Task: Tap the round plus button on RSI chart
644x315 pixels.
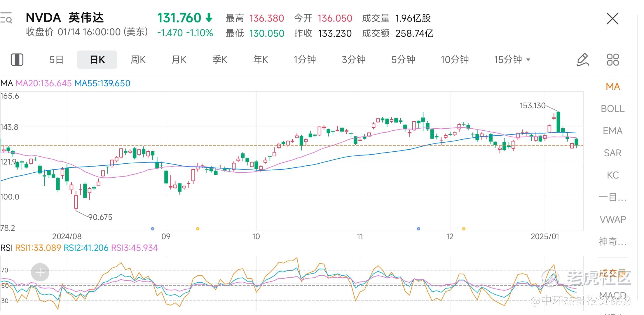Action: pyautogui.click(x=40, y=272)
